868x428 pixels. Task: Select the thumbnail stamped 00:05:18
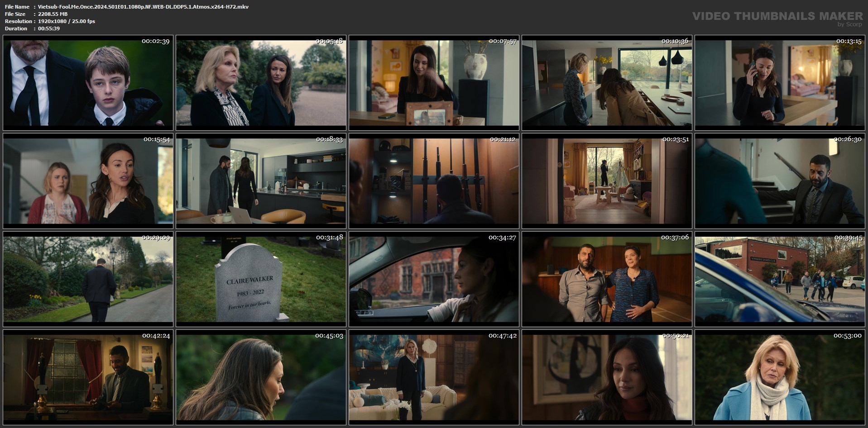pos(261,83)
